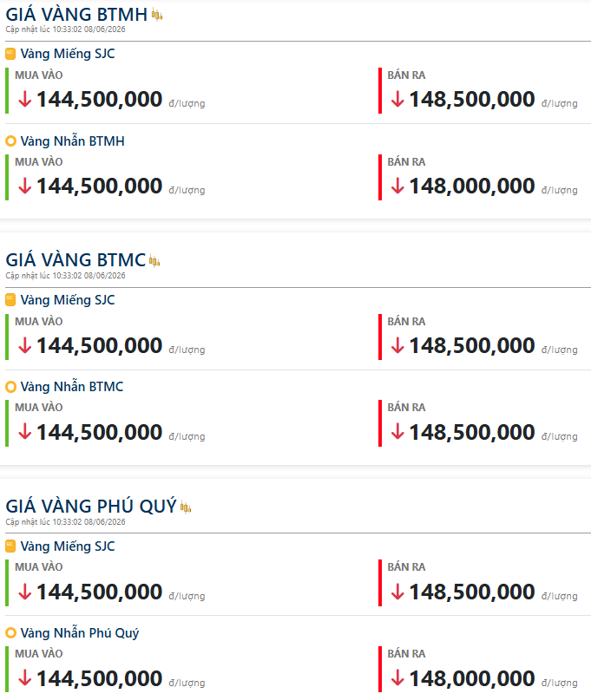Click the gold bar icon for BTMH Vàng Miếng SJC

coord(10,54)
